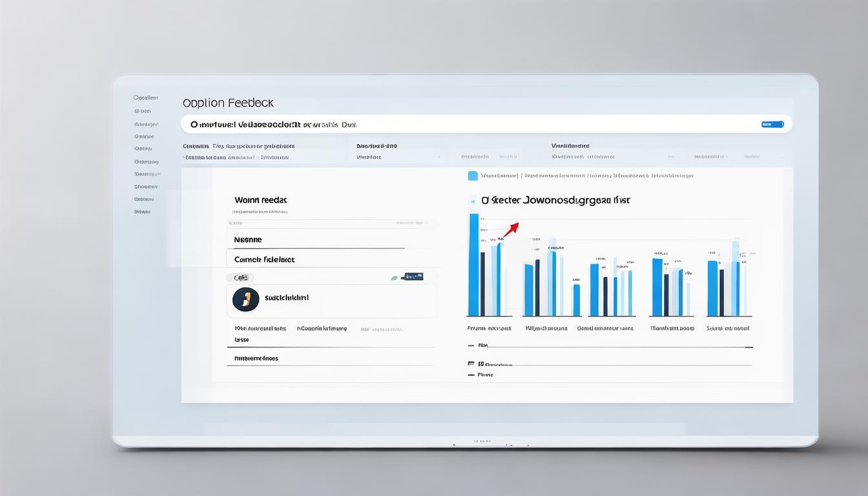Viewport: 868px width, 496px height.
Task: Click the dark blue tag icon in form
Action: point(411,276)
